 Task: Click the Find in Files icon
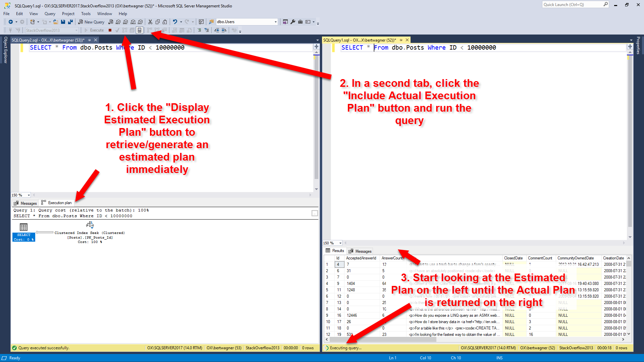tap(211, 22)
